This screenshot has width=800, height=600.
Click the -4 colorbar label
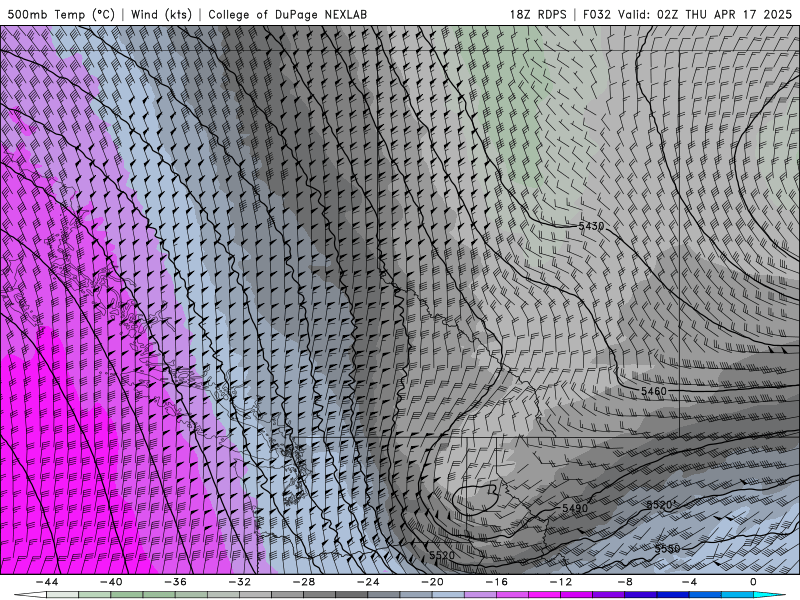tap(690, 582)
